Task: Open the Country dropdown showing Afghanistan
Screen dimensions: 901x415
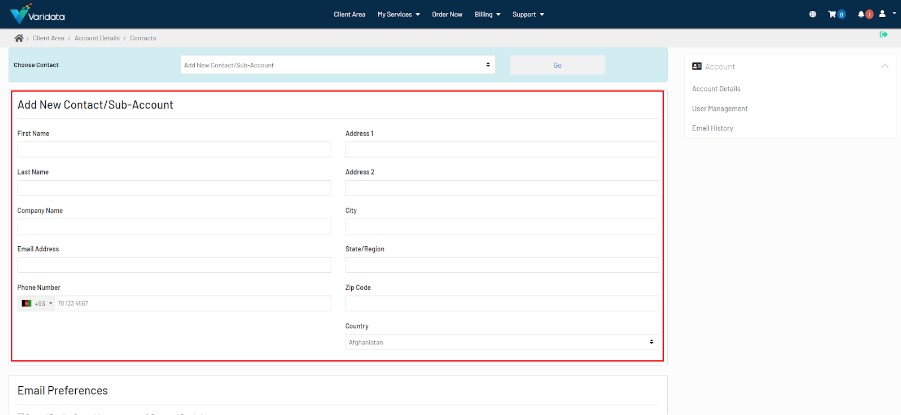Action: point(502,342)
